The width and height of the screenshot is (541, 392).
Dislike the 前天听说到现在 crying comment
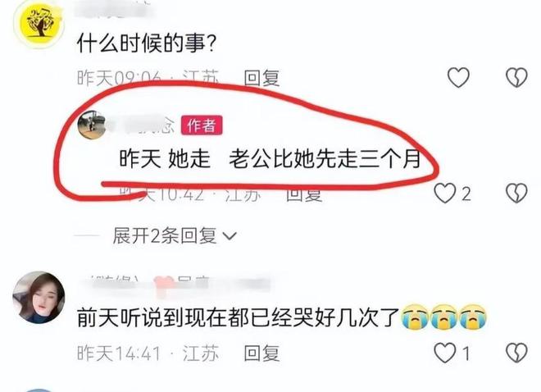[x=516, y=353]
